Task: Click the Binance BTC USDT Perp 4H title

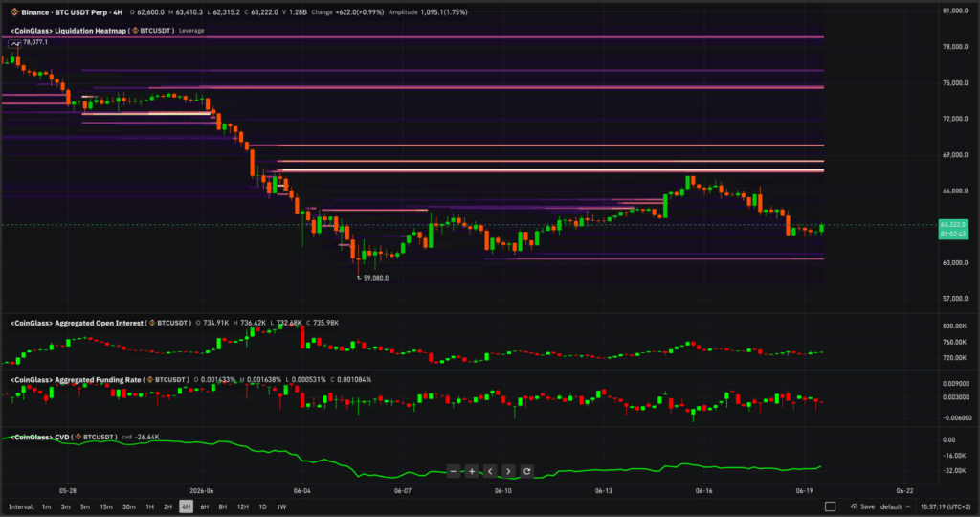Action: (x=72, y=11)
